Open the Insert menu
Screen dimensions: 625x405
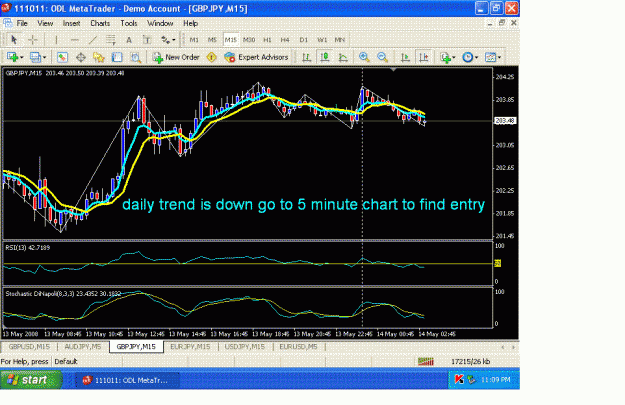(x=71, y=23)
